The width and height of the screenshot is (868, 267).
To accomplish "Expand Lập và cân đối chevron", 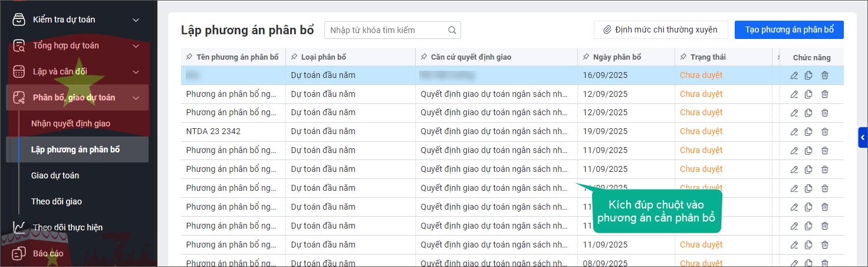I will point(136,72).
